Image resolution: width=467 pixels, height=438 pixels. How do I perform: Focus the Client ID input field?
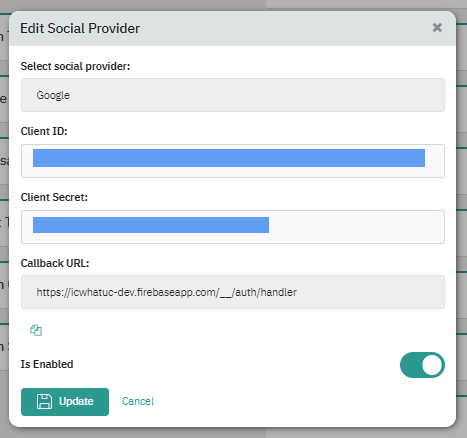click(233, 161)
